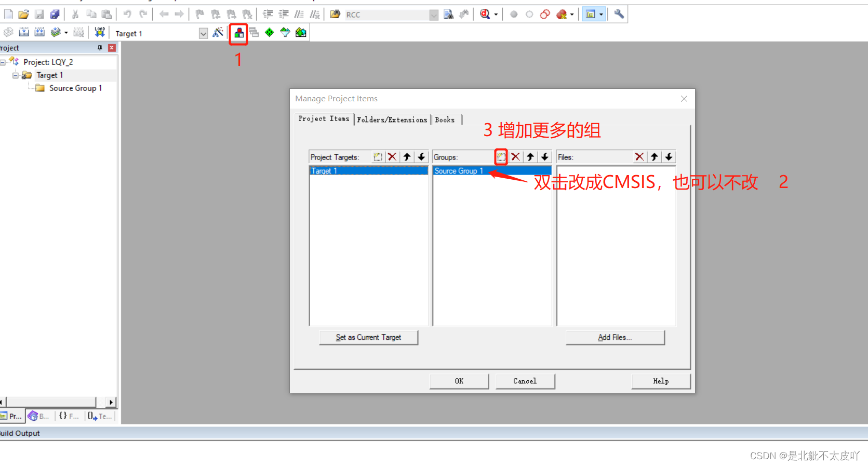868x466 pixels.
Task: Click Kill all breakpoints icon
Action: tap(561, 14)
